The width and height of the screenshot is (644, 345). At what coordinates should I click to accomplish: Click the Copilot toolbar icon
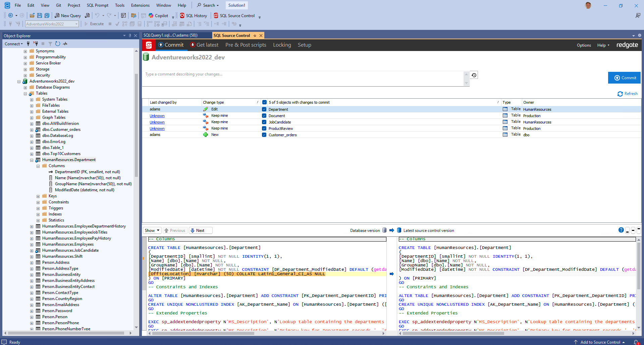[151, 15]
